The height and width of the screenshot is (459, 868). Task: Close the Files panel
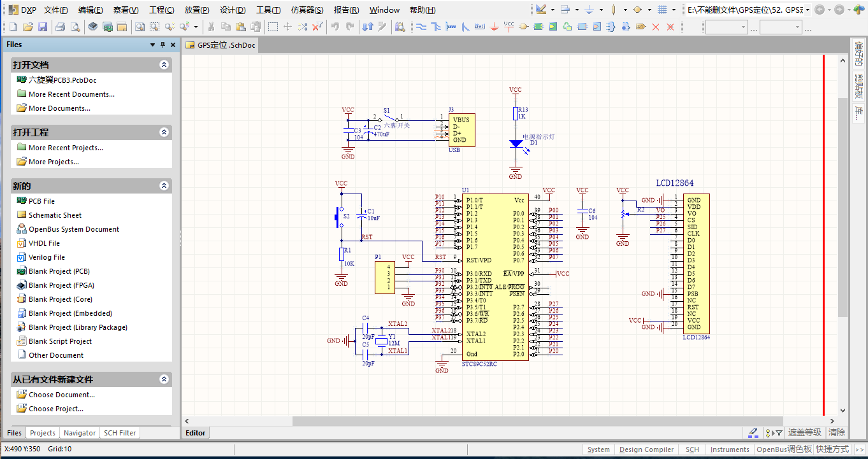click(173, 45)
